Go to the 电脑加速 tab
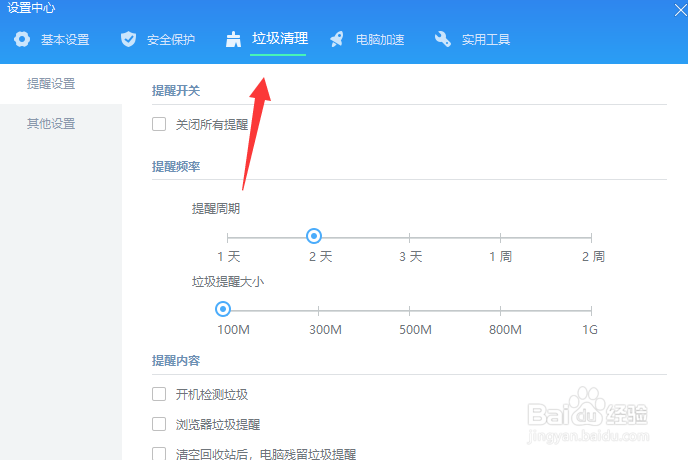This screenshot has height=460, width=688. click(380, 40)
